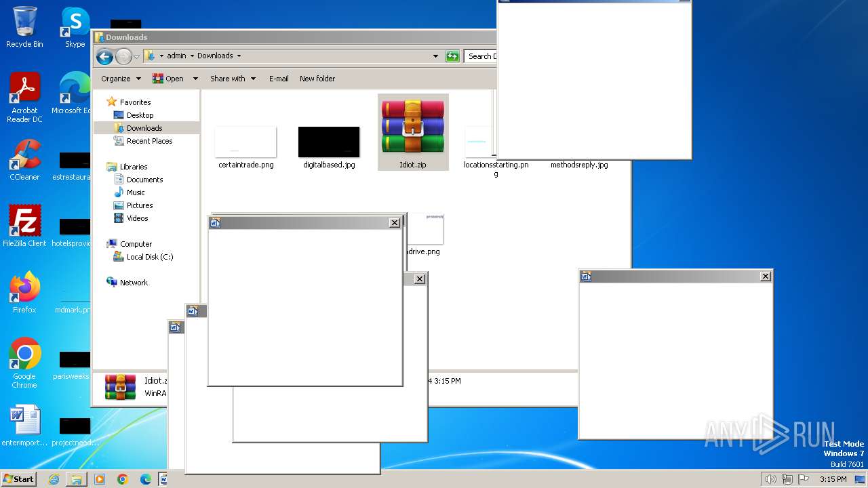
Task: Open Google Chrome desktop shortcut
Action: coord(24,363)
